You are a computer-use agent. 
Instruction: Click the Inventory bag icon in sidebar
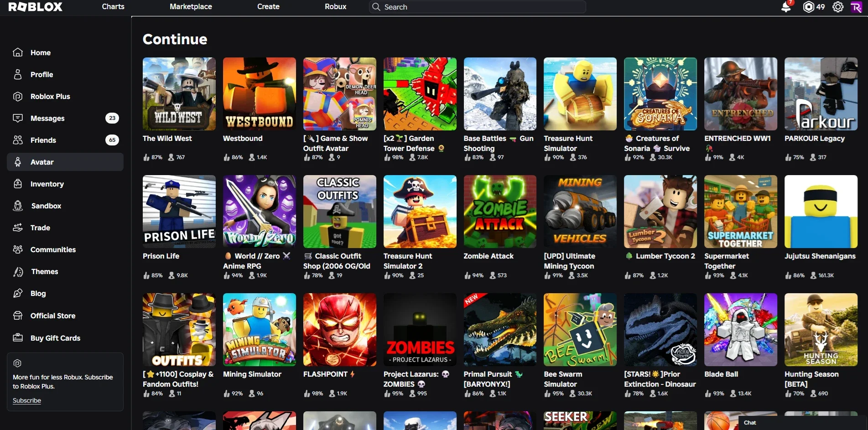[18, 184]
